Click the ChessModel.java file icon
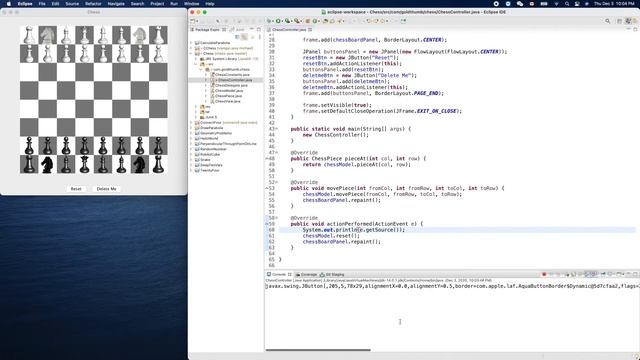The image size is (640, 360). tap(213, 91)
